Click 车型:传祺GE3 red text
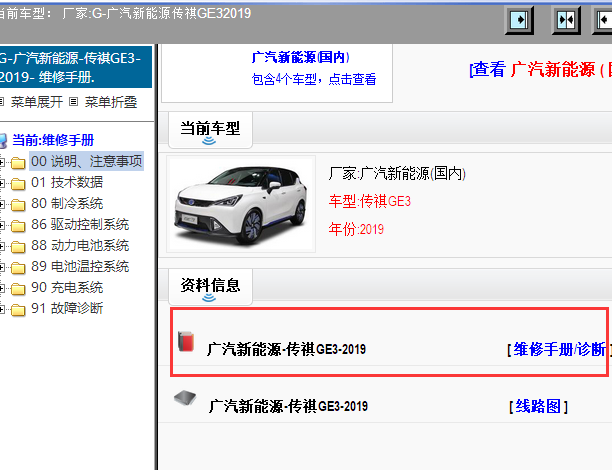 pyautogui.click(x=370, y=201)
